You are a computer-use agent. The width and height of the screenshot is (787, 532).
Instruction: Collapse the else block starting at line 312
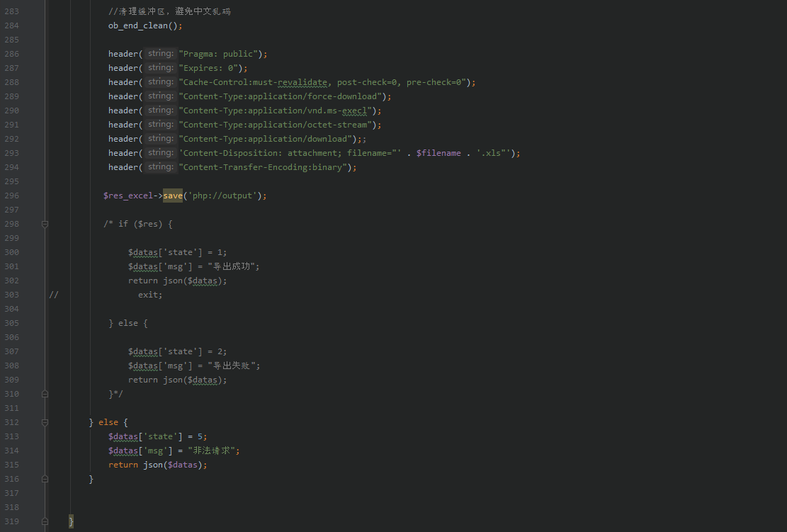pyautogui.click(x=45, y=421)
